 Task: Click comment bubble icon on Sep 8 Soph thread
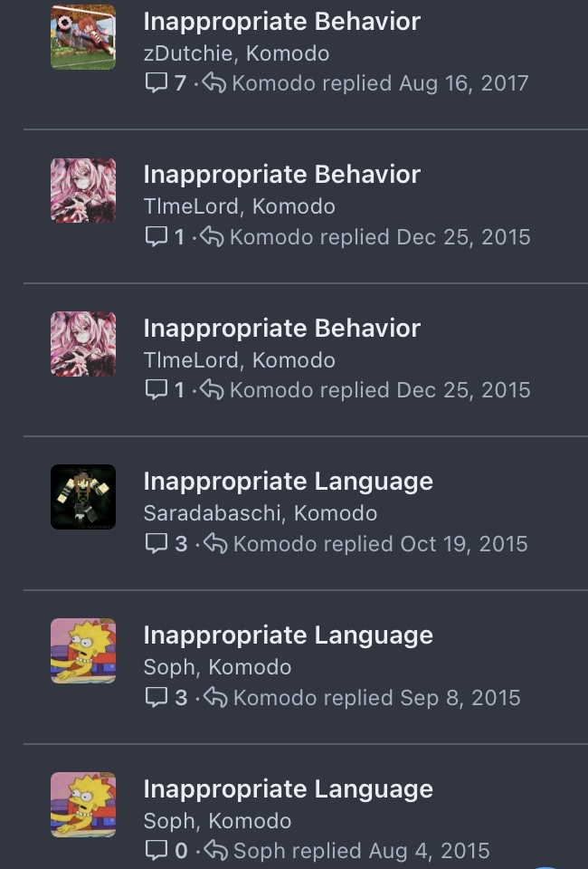156,697
